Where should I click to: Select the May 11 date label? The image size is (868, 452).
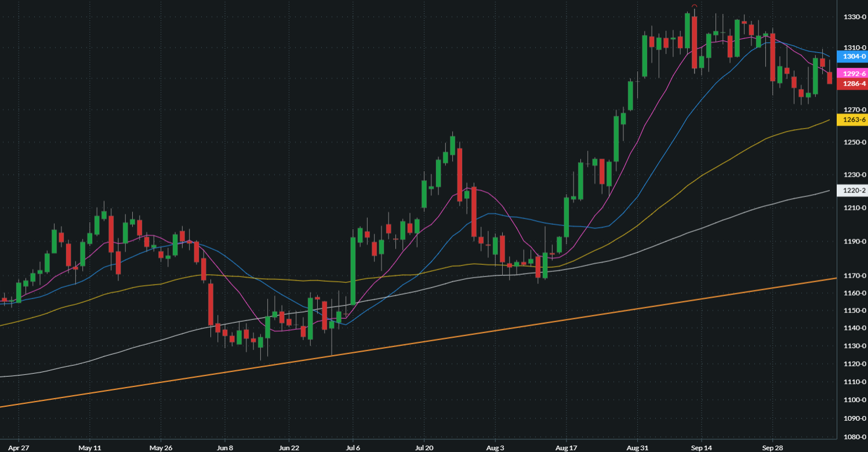pos(89,448)
